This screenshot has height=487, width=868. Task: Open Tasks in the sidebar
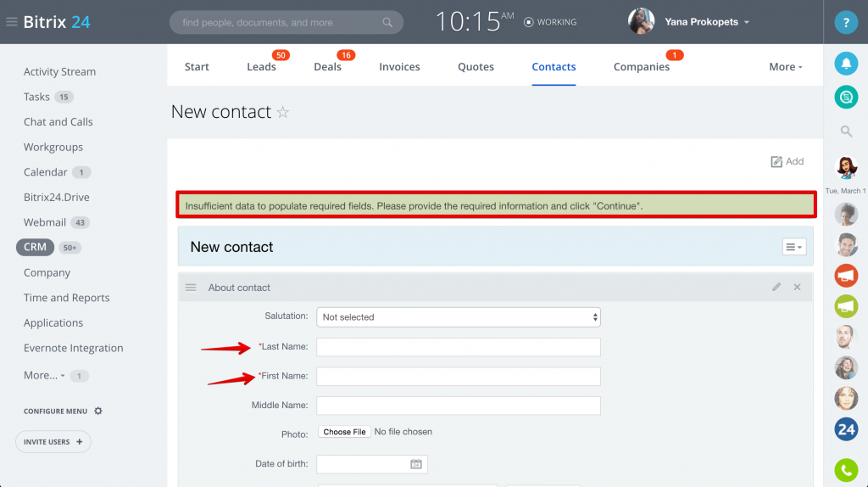point(36,97)
